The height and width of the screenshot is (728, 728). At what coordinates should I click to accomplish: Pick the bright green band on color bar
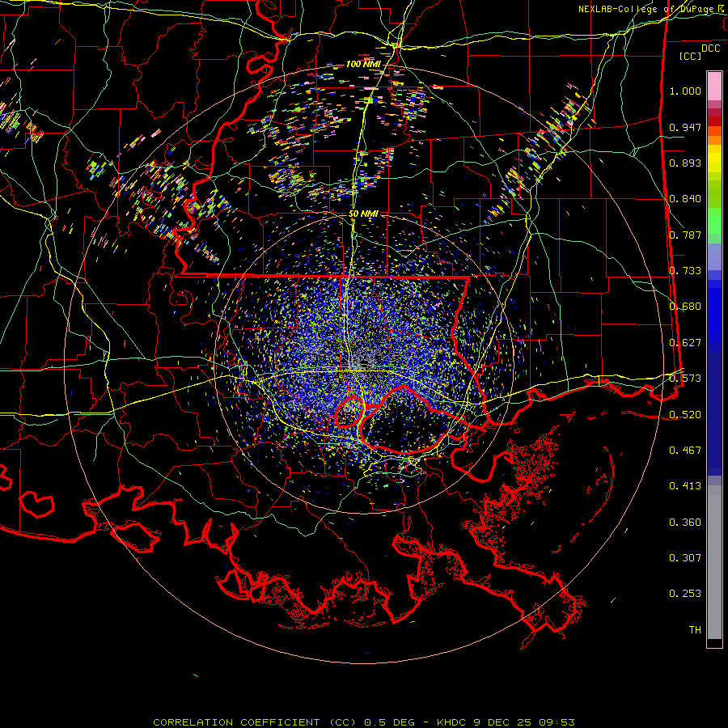point(714,221)
